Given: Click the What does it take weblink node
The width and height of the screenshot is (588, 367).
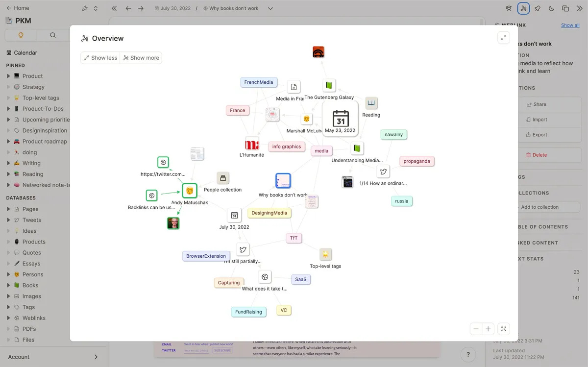Looking at the screenshot, I should click(x=265, y=277).
